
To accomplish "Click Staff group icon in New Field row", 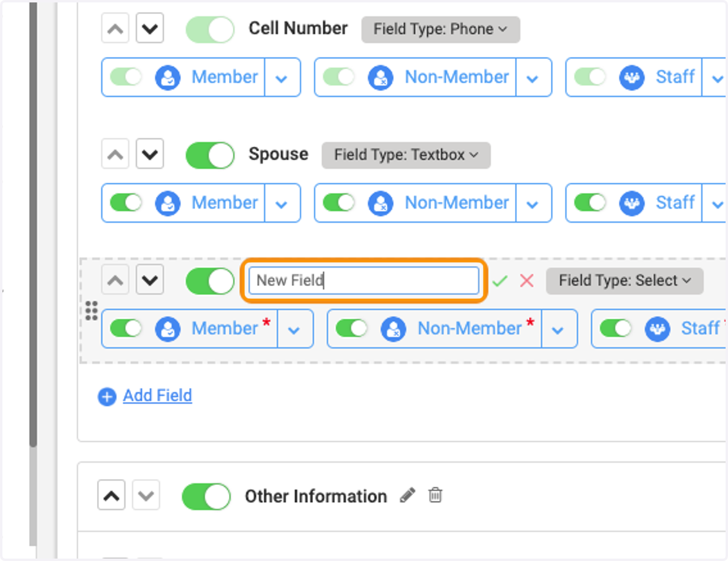I will (x=658, y=329).
